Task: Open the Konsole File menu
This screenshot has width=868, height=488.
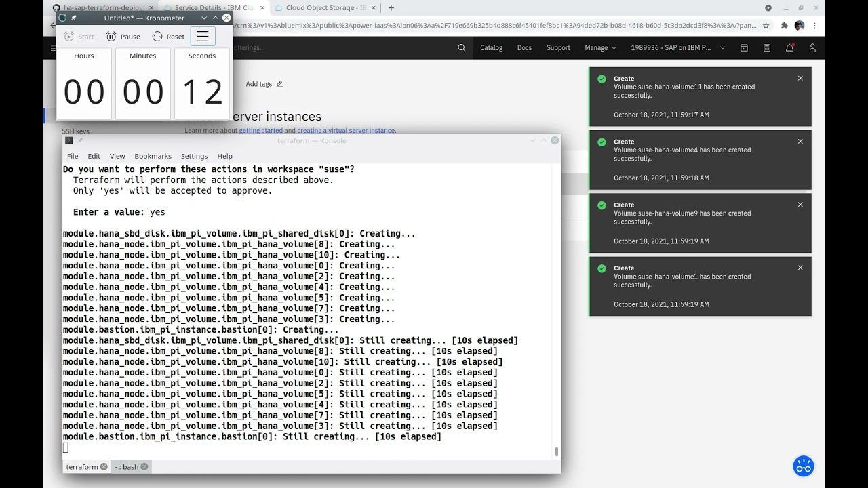Action: click(73, 156)
